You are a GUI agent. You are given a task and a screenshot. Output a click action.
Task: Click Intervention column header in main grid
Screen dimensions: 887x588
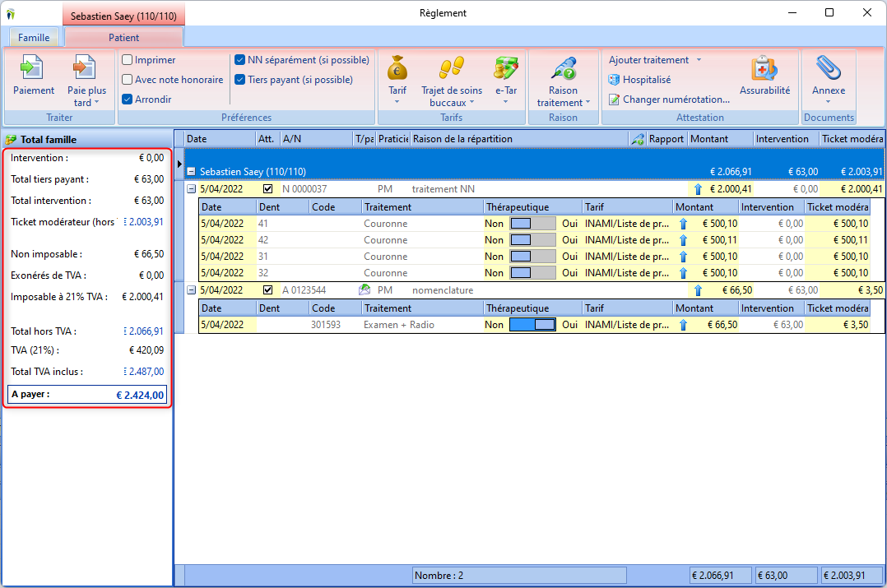(x=785, y=139)
